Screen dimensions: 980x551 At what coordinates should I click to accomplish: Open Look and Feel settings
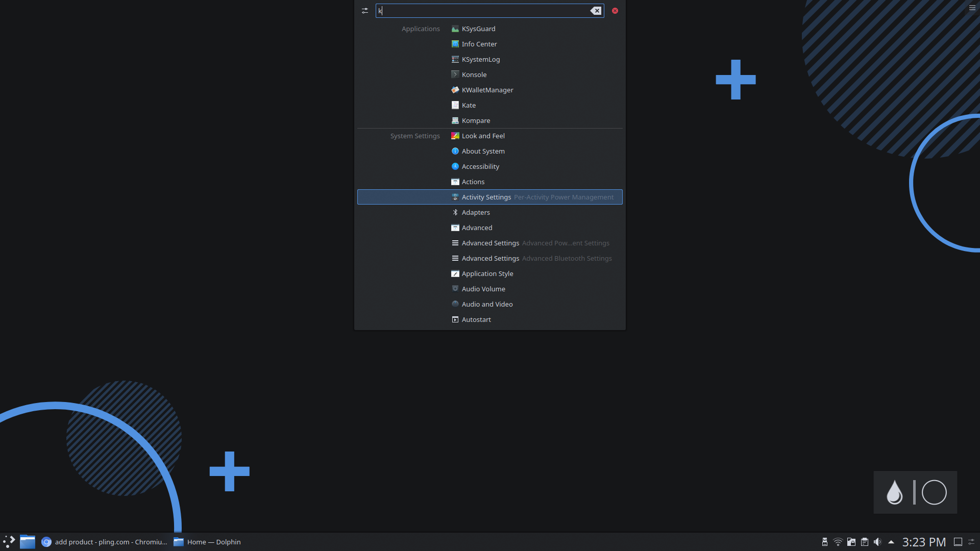pyautogui.click(x=490, y=136)
